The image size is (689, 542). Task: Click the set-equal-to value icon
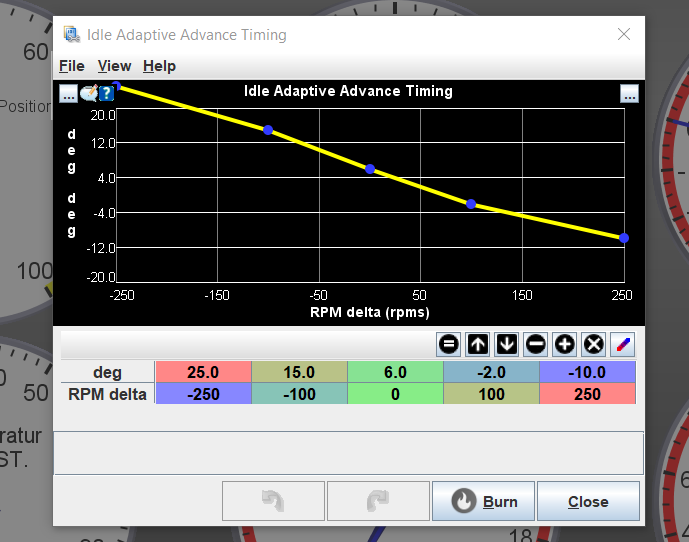(449, 344)
